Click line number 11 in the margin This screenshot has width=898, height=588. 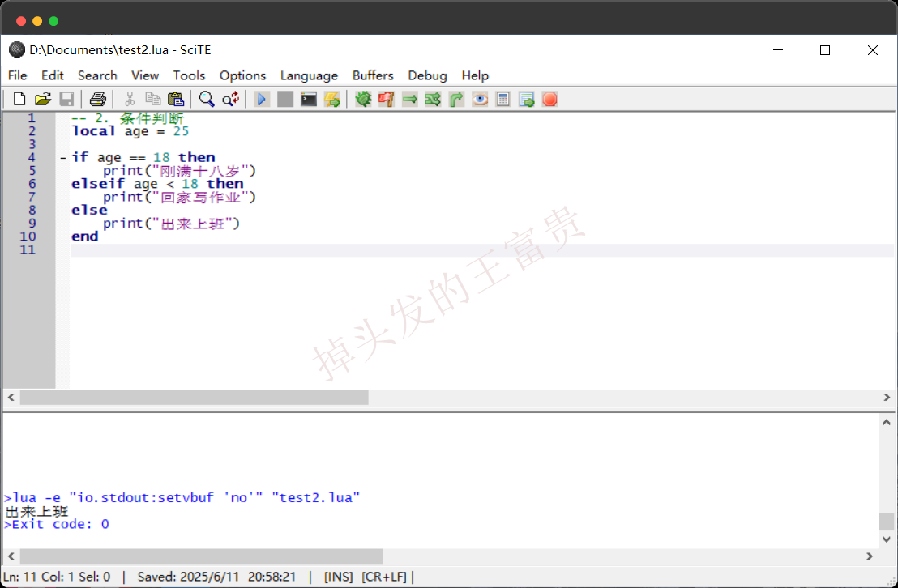tap(28, 249)
